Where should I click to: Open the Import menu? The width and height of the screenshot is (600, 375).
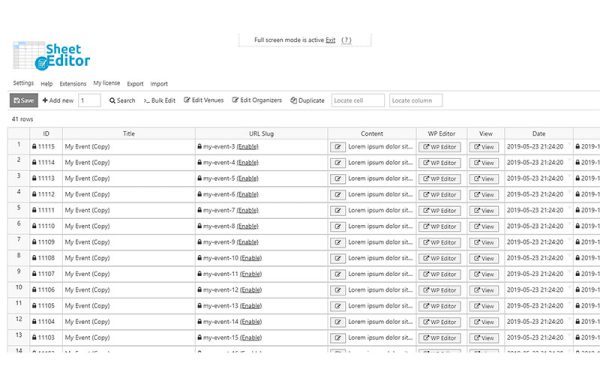coord(159,84)
